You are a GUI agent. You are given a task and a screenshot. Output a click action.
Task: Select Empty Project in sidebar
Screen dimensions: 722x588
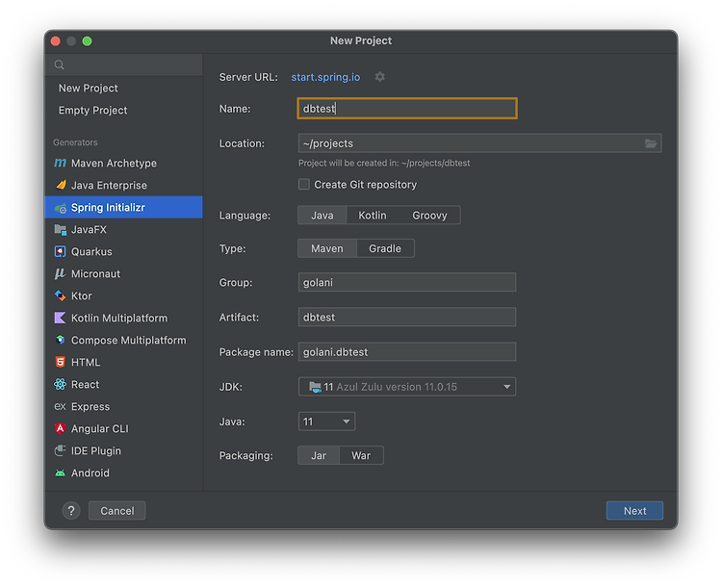point(92,110)
